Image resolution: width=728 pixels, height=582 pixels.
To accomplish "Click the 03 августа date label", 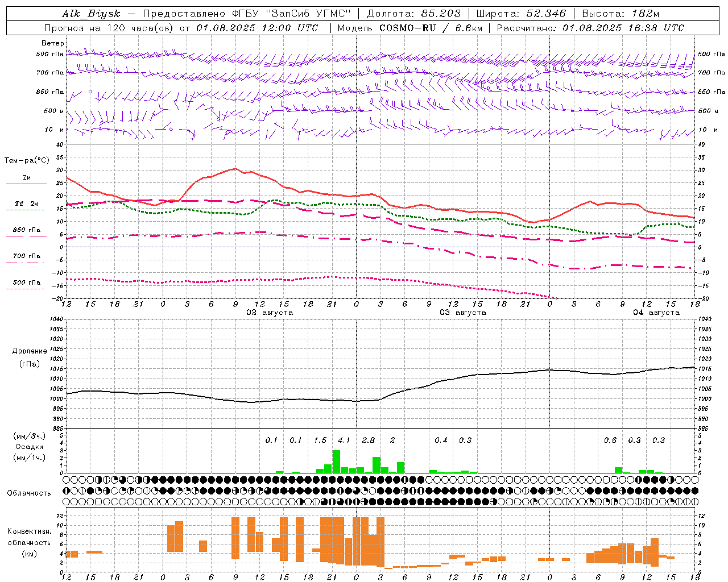I will pos(463,313).
